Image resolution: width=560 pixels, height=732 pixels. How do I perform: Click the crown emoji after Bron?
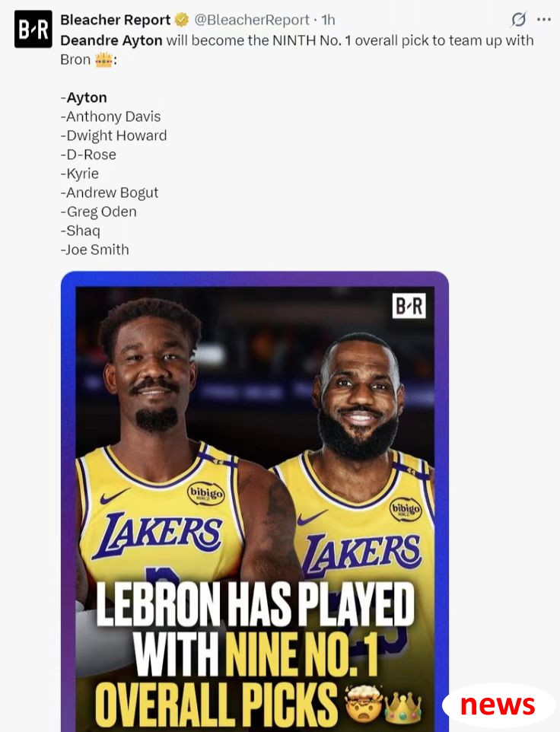click(x=103, y=60)
